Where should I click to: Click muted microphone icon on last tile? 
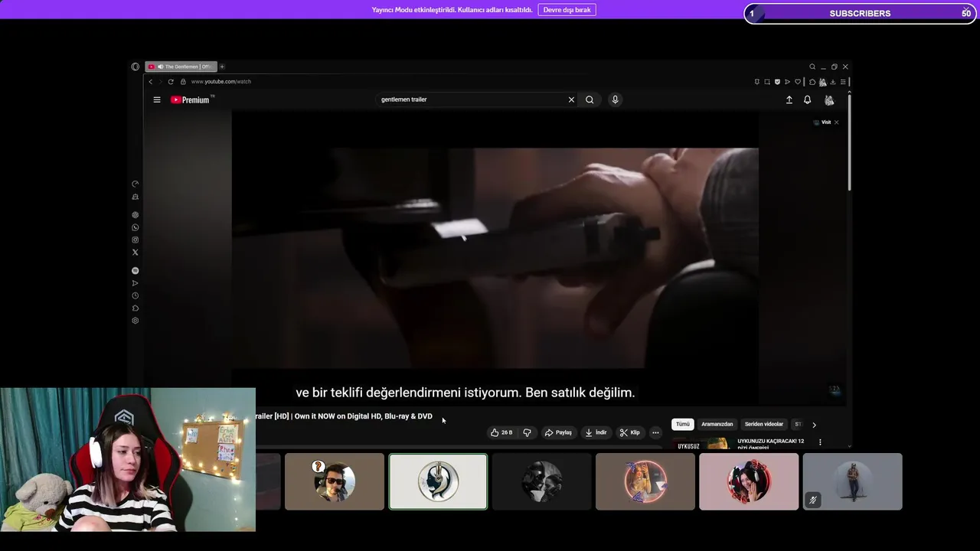point(813,500)
